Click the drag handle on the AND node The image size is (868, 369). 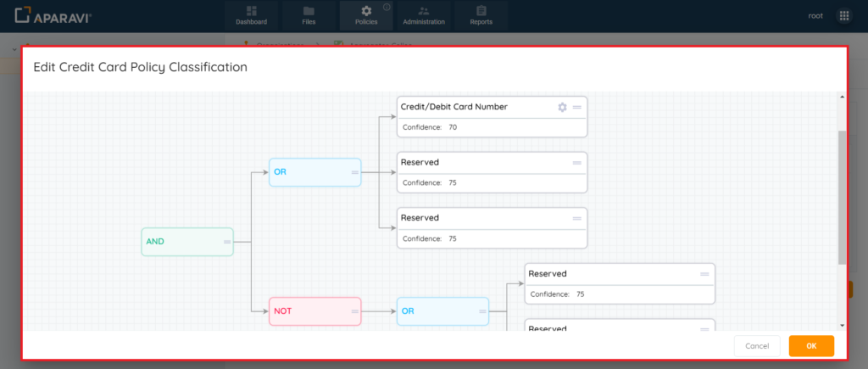227,242
